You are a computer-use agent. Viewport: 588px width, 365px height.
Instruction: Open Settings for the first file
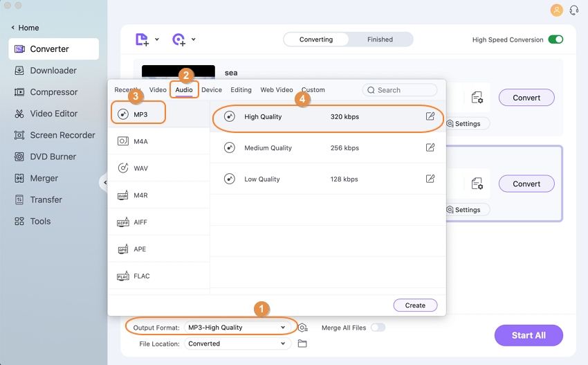coord(467,123)
